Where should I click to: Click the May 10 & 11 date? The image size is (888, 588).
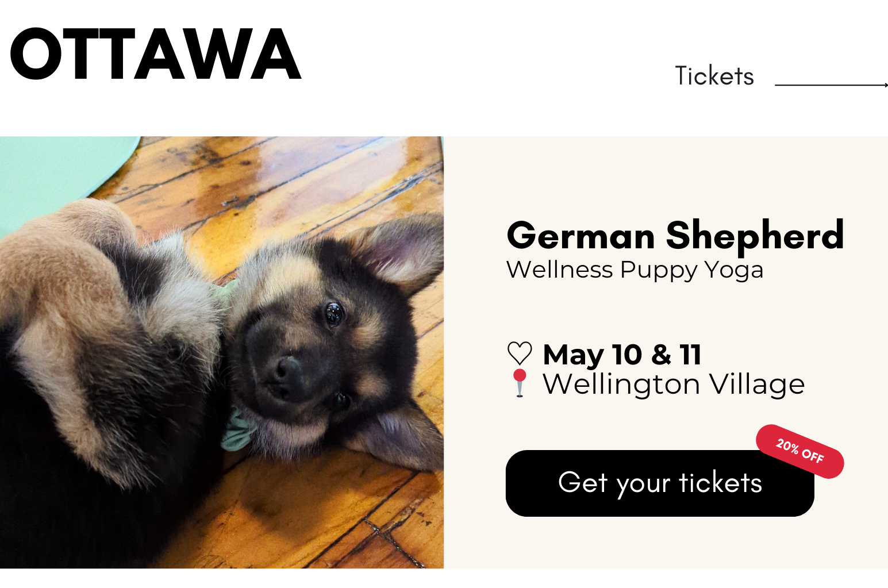click(x=622, y=355)
